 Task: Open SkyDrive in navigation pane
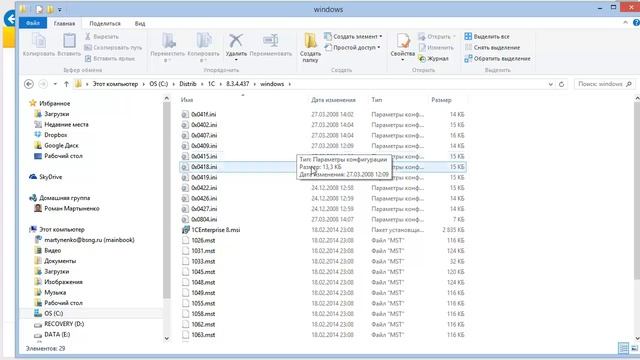[x=50, y=177]
